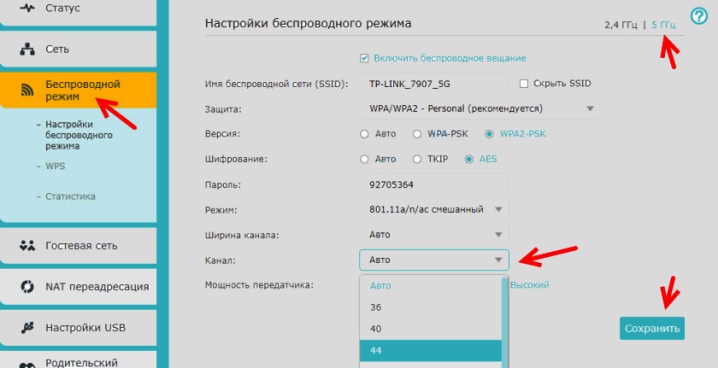Expand the Режим 801.11a/n/ac dropdown

[x=434, y=210]
